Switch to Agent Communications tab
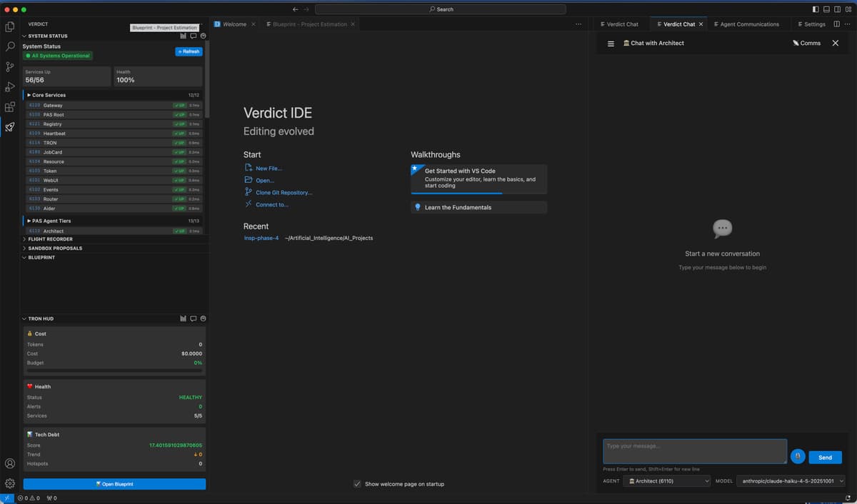Image resolution: width=857 pixels, height=504 pixels. [748, 24]
